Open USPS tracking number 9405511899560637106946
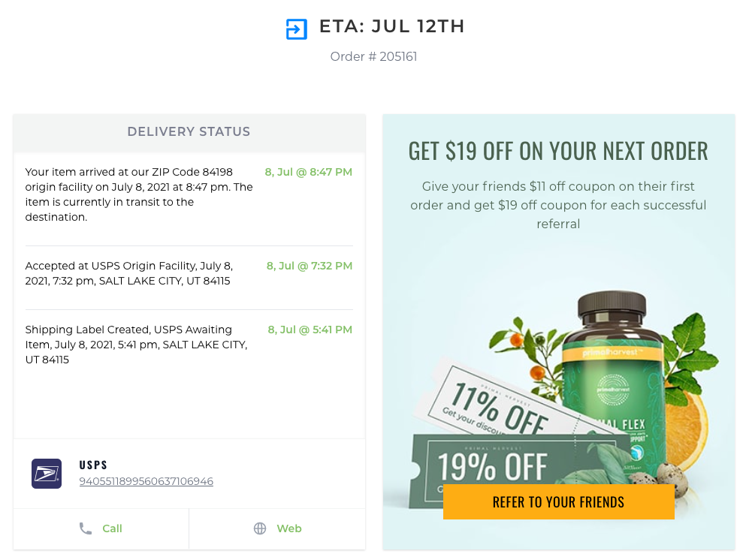This screenshot has width=746, height=560. click(146, 482)
